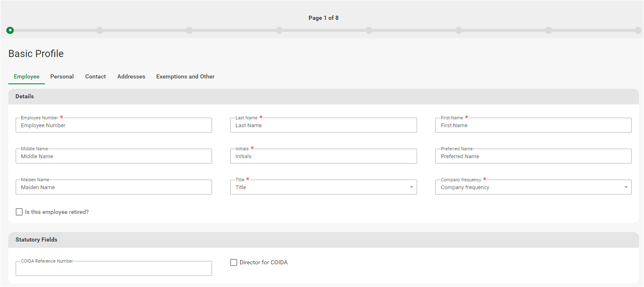Image resolution: width=644 pixels, height=287 pixels.
Task: Focus the COIDA Reference Number field
Action: click(113, 269)
